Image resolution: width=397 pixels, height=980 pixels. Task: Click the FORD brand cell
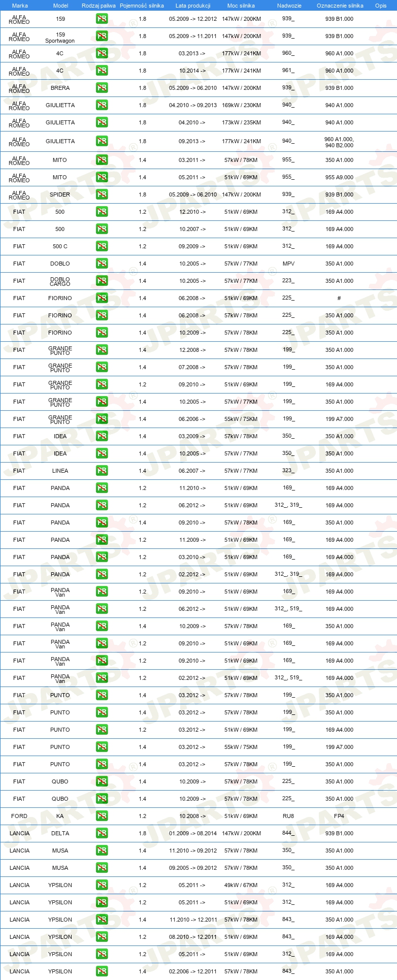coord(19,816)
